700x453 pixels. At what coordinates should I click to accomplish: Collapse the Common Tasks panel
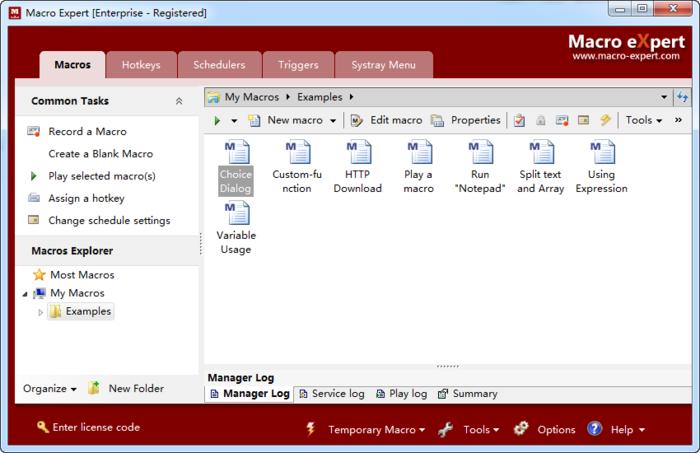coord(179,101)
